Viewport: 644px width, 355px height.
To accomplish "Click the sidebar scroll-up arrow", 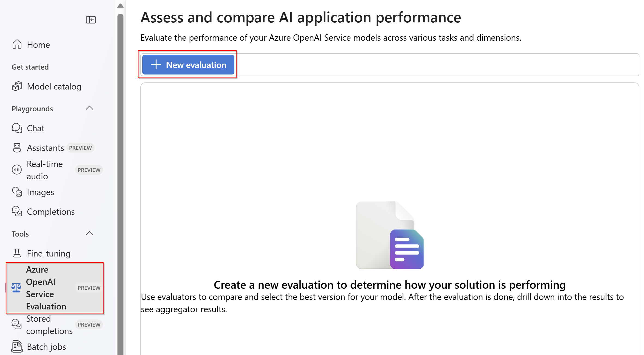I will click(120, 6).
